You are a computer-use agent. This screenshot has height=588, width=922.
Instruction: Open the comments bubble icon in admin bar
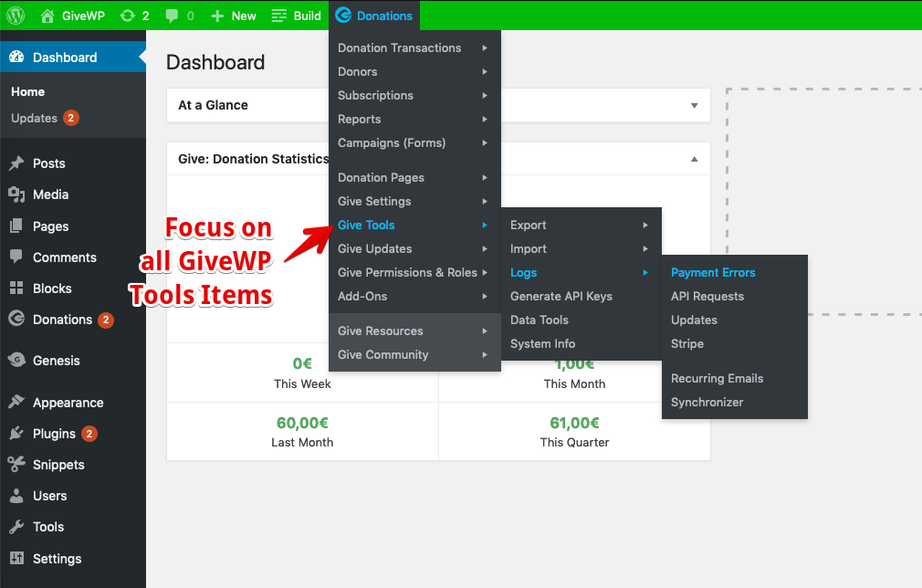point(172,16)
